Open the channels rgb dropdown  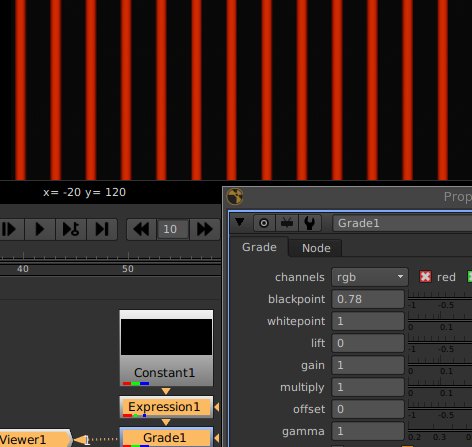(370, 277)
